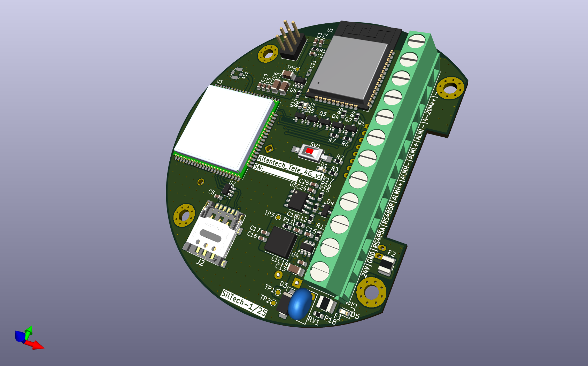Click the SilTech-1/25 silkscreen label
588x366 pixels.
[x=244, y=303]
